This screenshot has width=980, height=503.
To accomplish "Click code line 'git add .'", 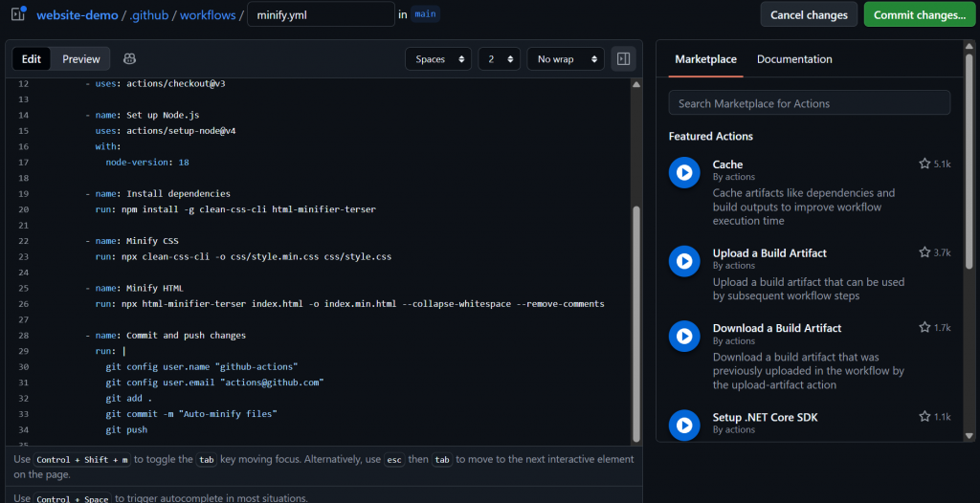I will coord(129,398).
